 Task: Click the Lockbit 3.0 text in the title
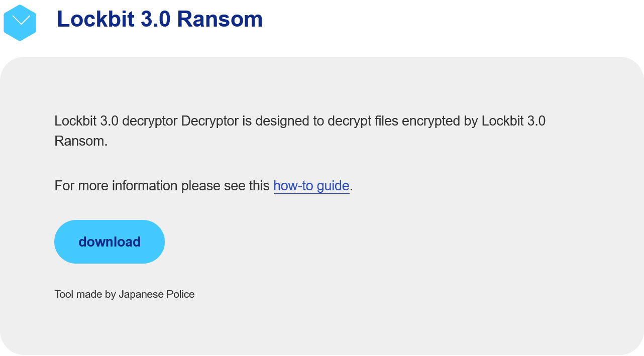114,19
